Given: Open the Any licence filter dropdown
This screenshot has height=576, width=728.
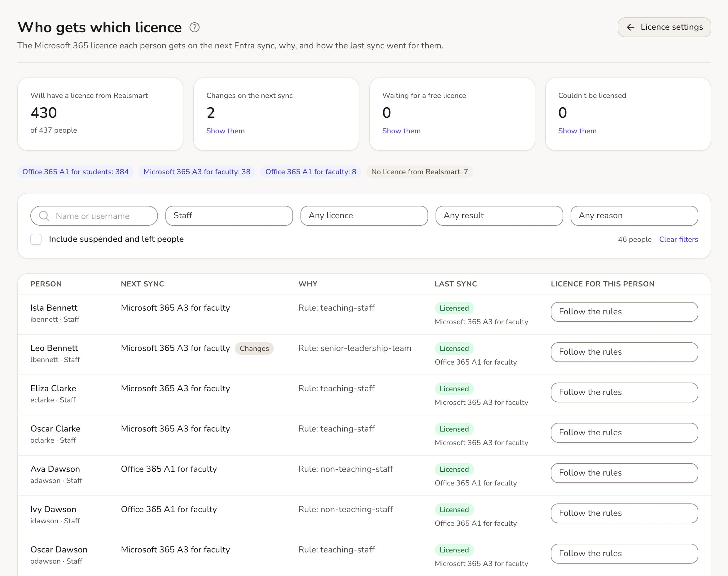Looking at the screenshot, I should [x=364, y=216].
